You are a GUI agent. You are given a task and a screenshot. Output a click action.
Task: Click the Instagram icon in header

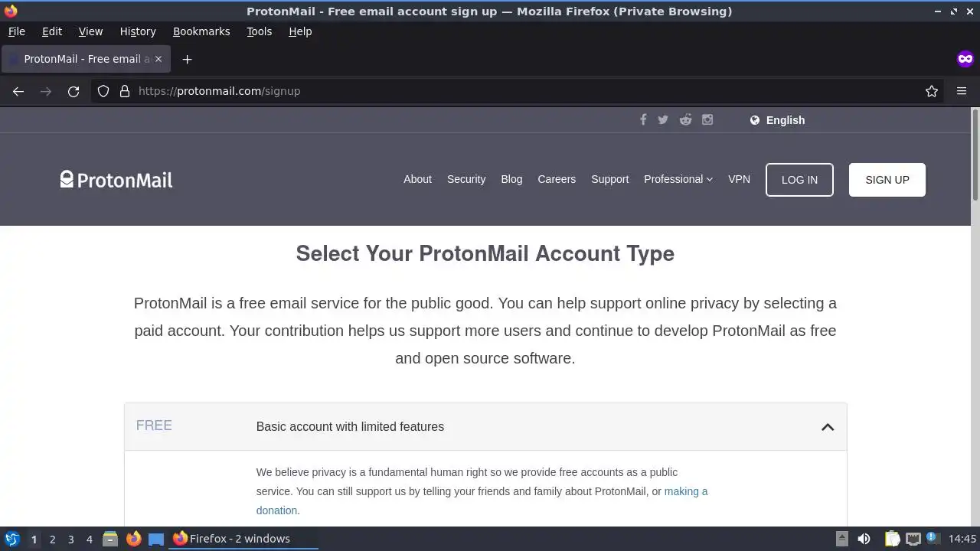(x=707, y=119)
